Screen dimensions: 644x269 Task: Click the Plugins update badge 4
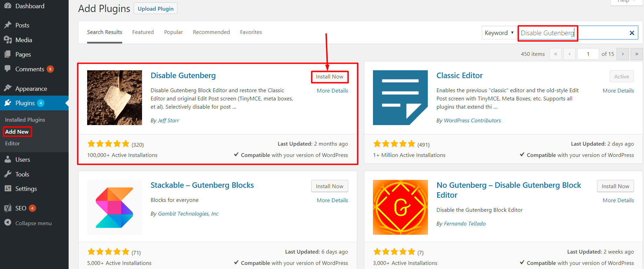coord(40,103)
